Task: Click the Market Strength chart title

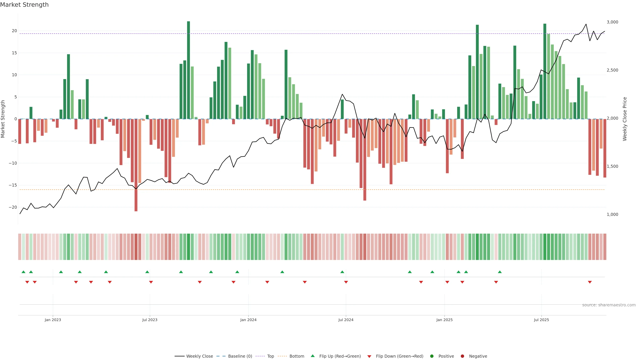Action: click(24, 5)
